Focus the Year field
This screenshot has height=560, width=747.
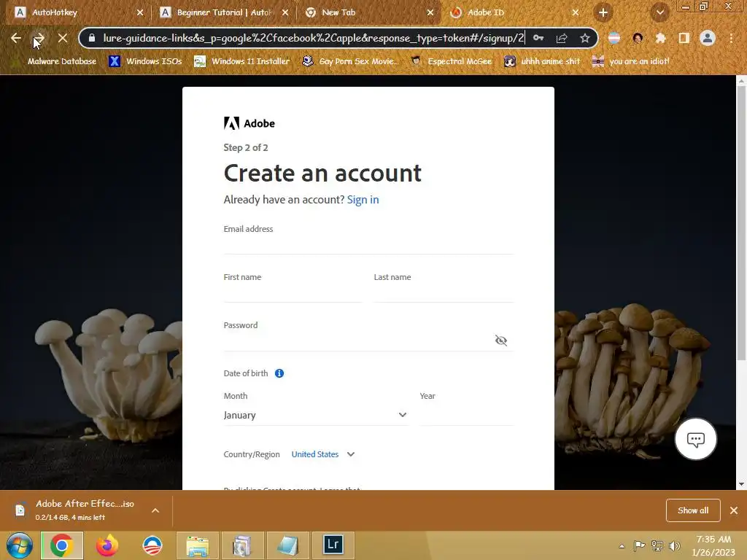[466, 415]
